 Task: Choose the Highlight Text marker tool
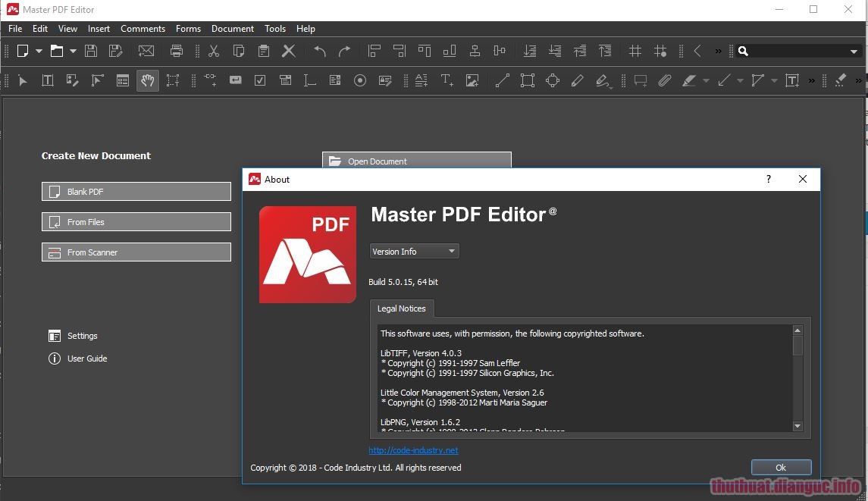point(688,81)
